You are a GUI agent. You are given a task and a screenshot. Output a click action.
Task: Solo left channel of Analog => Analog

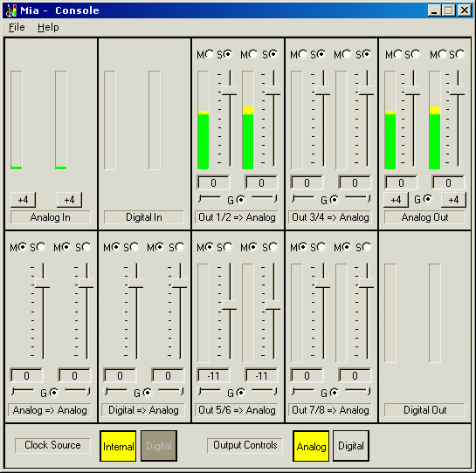(41, 247)
